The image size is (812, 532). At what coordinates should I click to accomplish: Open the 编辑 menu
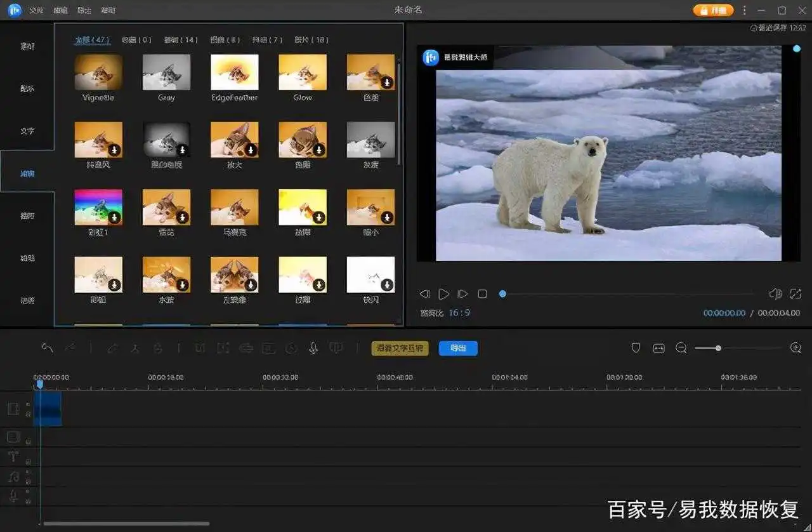point(60,11)
